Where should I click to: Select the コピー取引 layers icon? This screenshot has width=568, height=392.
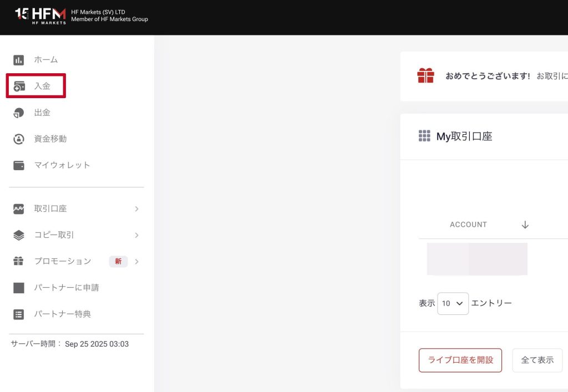tap(17, 235)
